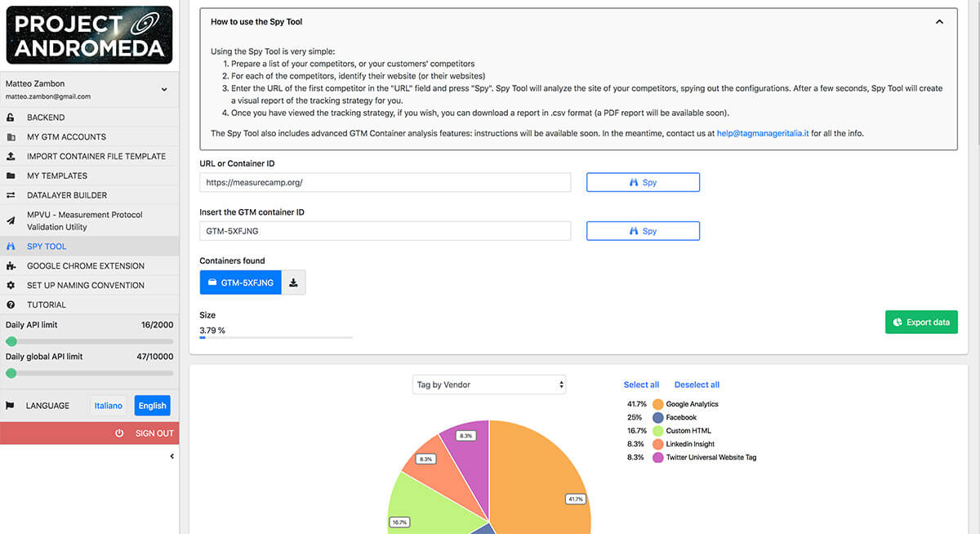The image size is (980, 534).
Task: Click Spy button next to GTM container ID
Action: click(x=643, y=231)
